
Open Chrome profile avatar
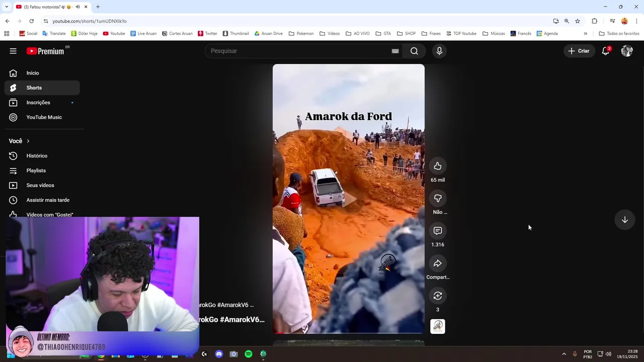click(x=624, y=21)
